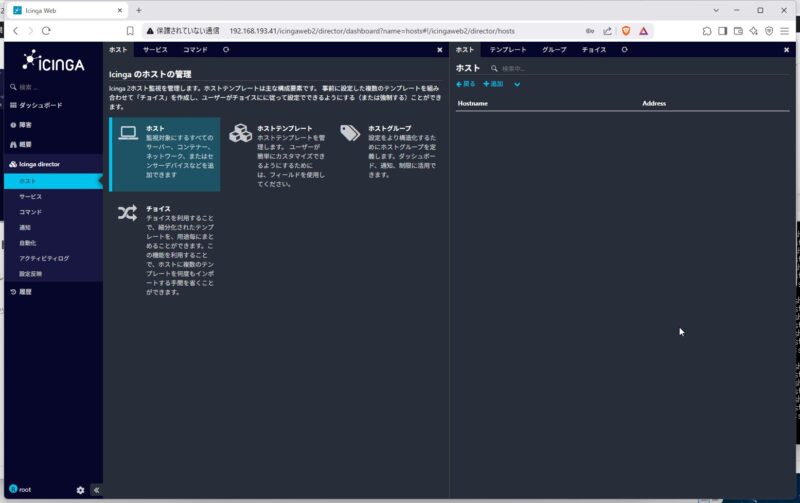Switch to チョイス tab in right column

[594, 49]
